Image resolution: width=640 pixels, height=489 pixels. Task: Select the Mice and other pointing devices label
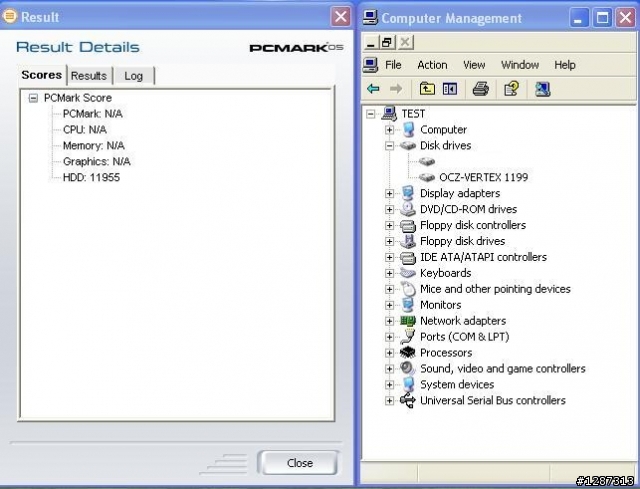(x=495, y=289)
